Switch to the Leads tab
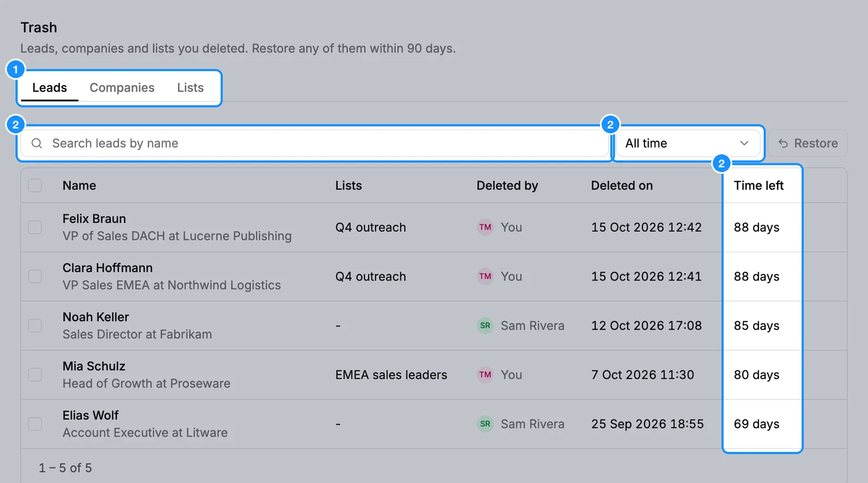 [49, 88]
